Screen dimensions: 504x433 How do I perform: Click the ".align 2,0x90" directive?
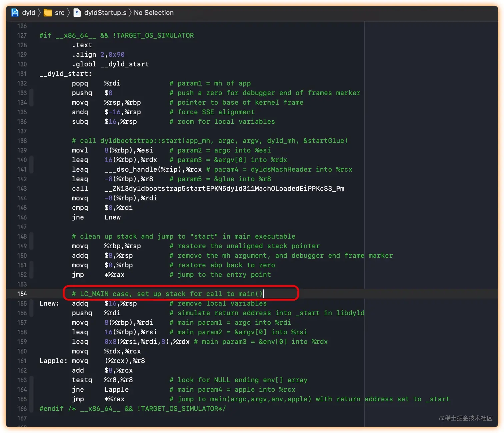click(x=98, y=54)
